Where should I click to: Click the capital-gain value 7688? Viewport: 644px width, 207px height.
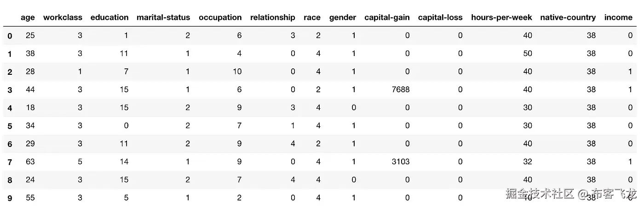click(x=400, y=90)
